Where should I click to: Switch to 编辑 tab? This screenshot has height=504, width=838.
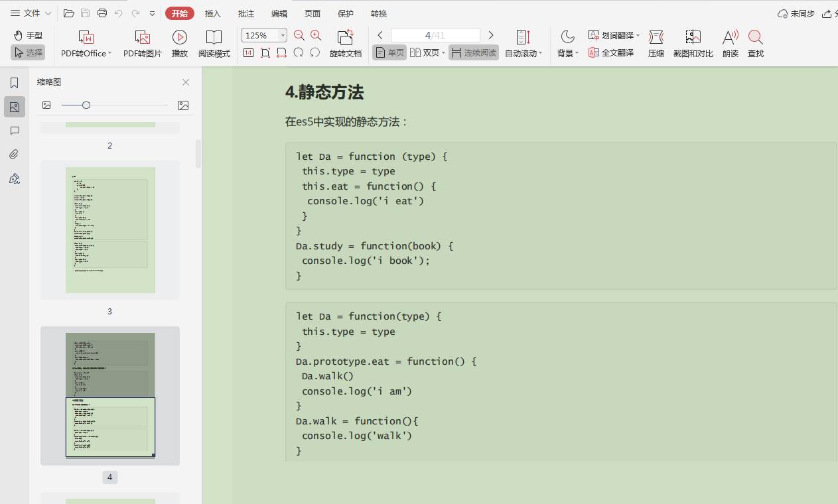tap(279, 13)
